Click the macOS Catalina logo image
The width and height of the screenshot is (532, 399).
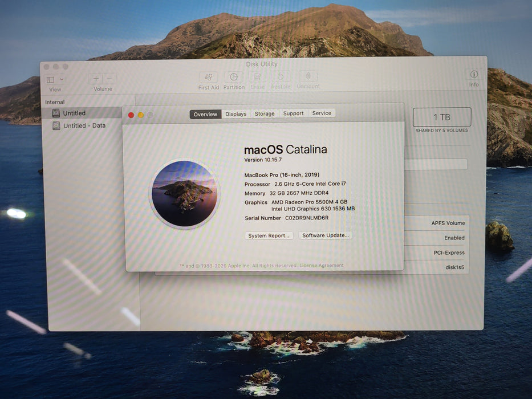click(185, 194)
